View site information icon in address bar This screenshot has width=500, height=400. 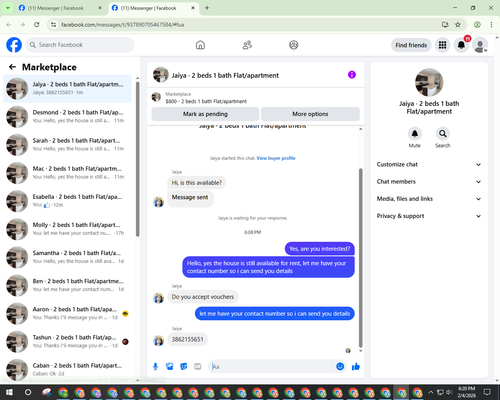(x=53, y=24)
